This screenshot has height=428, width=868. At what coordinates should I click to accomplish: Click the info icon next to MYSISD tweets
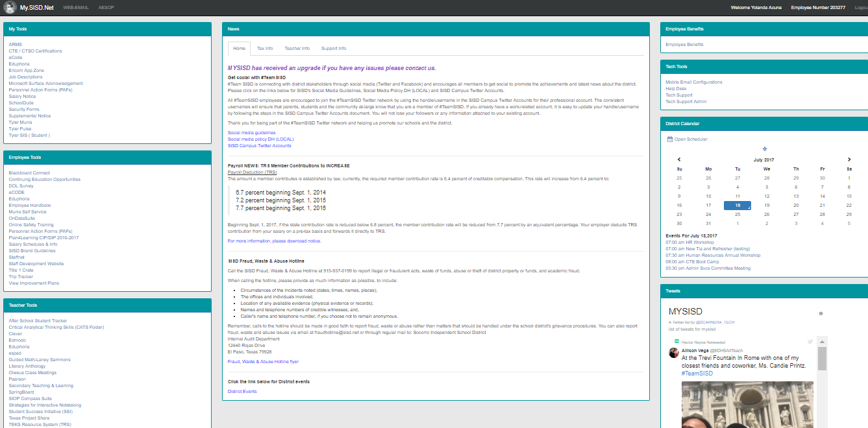tap(821, 313)
